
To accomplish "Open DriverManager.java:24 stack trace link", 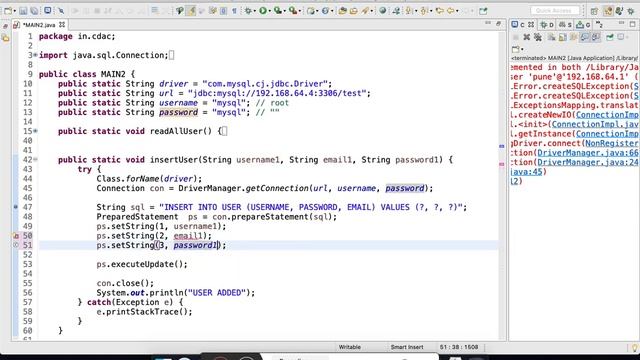I will click(x=588, y=162).
